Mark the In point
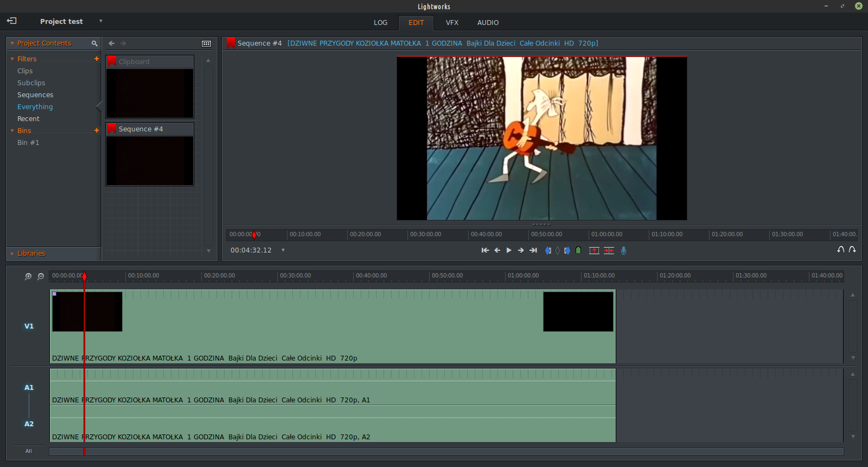Viewport: 868px width, 467px height. (x=548, y=250)
